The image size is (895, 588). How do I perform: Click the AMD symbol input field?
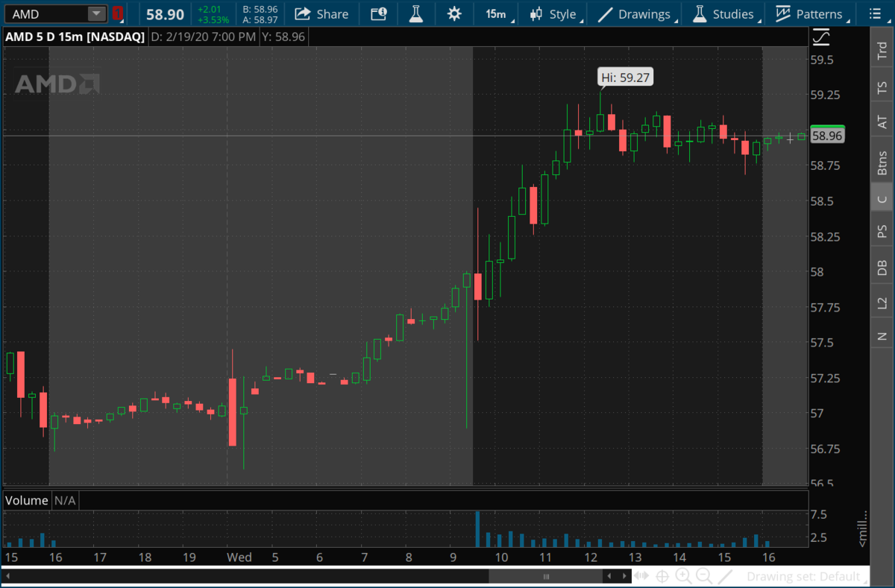pos(46,13)
